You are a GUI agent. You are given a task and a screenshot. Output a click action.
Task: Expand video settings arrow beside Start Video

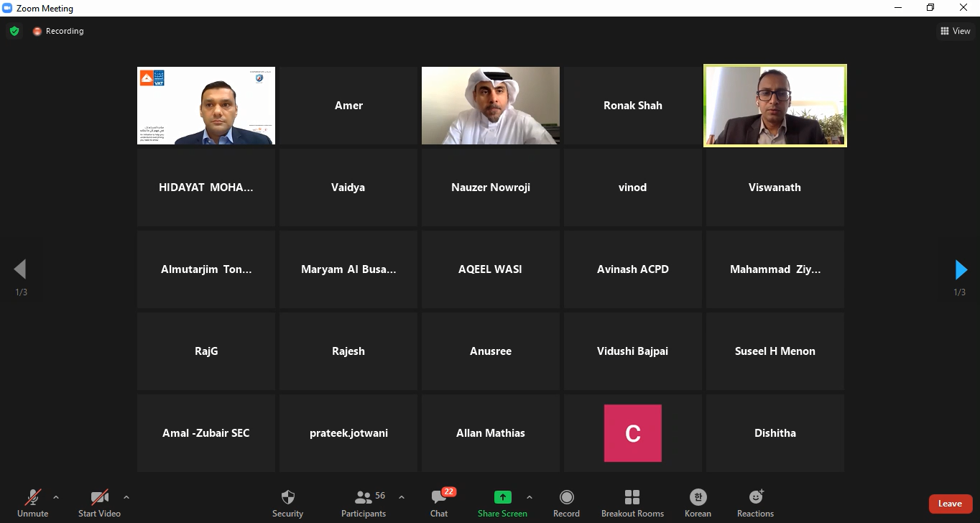(126, 497)
